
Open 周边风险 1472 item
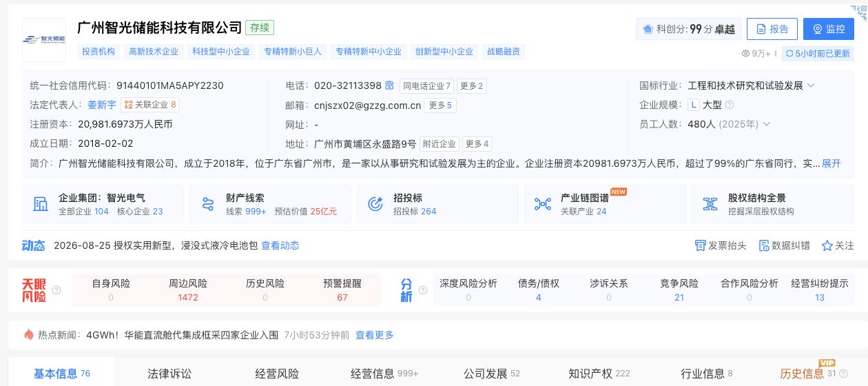[x=188, y=290]
